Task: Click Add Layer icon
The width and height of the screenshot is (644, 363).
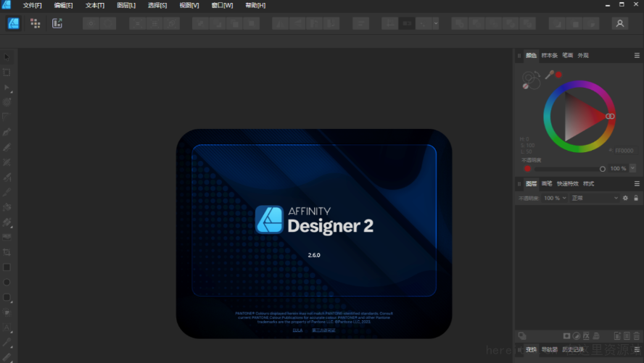Action: coord(617,336)
